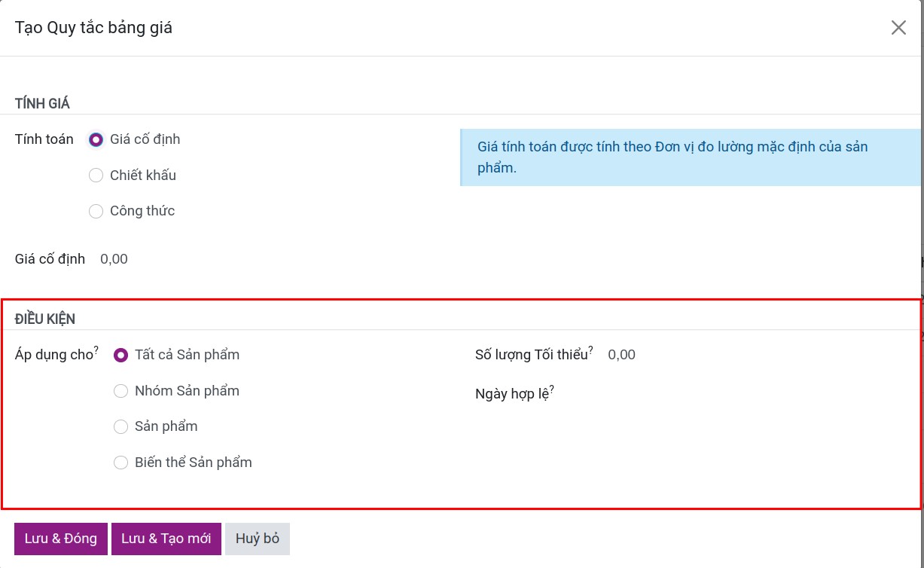
Task: Select Biến thể Sản phẩm radio option
Action: (x=120, y=463)
